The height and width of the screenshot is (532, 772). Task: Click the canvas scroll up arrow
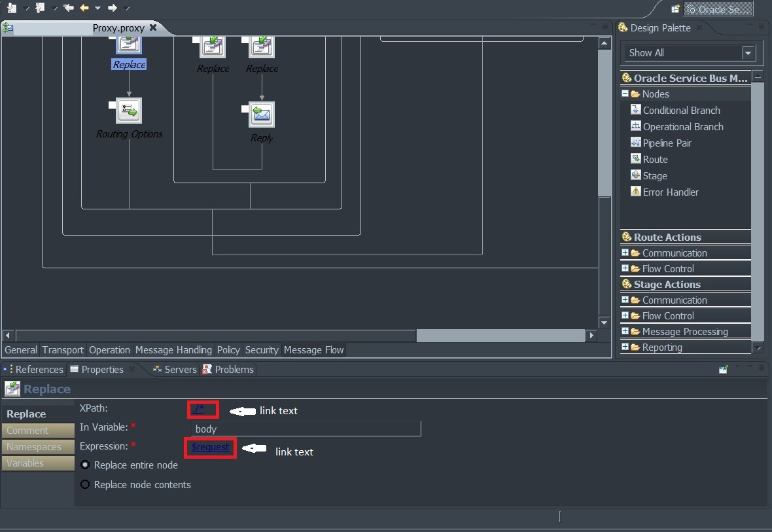click(604, 43)
